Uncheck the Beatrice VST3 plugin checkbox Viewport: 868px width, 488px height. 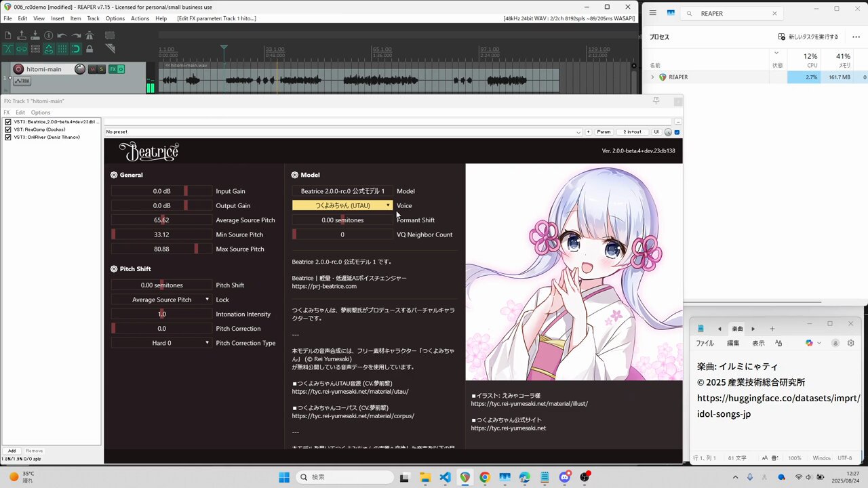[8, 122]
